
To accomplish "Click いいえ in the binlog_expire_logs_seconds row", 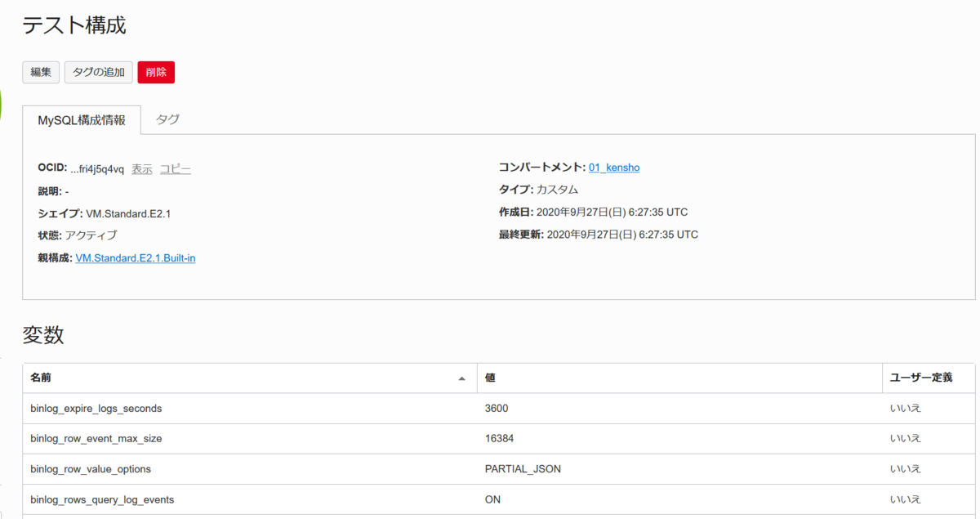I will [906, 408].
